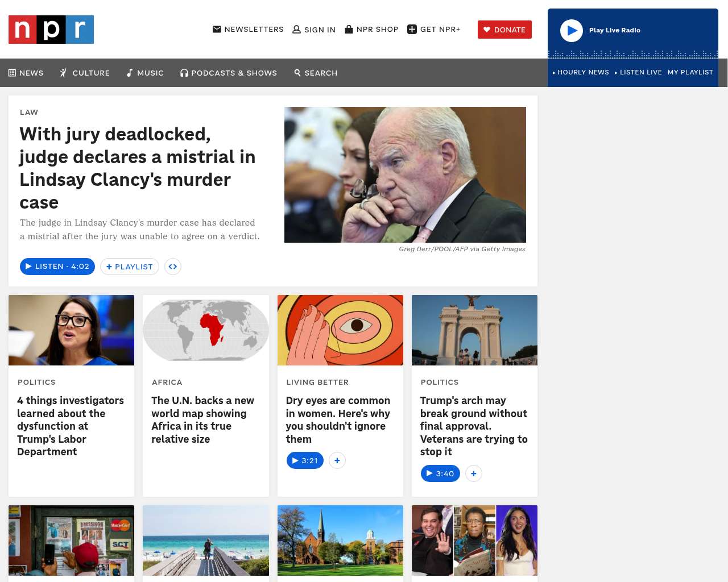
Task: Open Search via the magnifier icon
Action: point(297,73)
